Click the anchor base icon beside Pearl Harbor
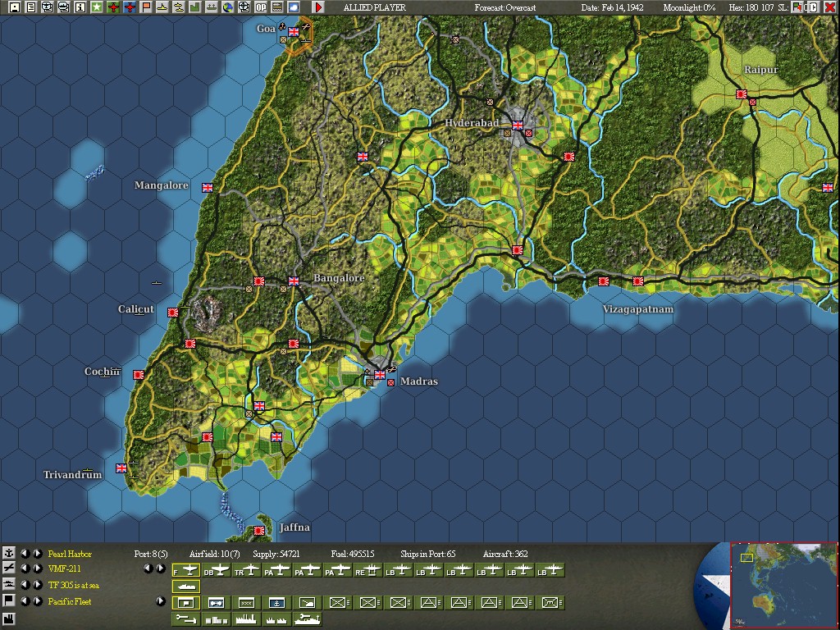This screenshot has height=630, width=840. tap(8, 554)
